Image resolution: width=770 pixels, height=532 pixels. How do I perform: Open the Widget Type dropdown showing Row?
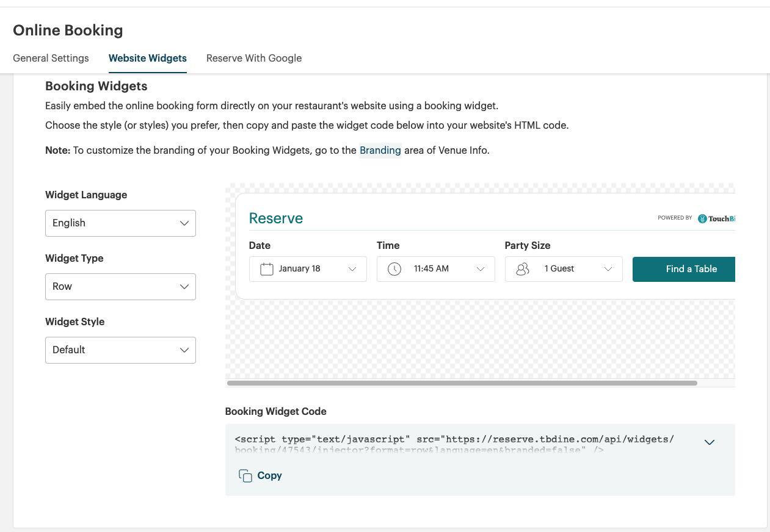coord(120,286)
